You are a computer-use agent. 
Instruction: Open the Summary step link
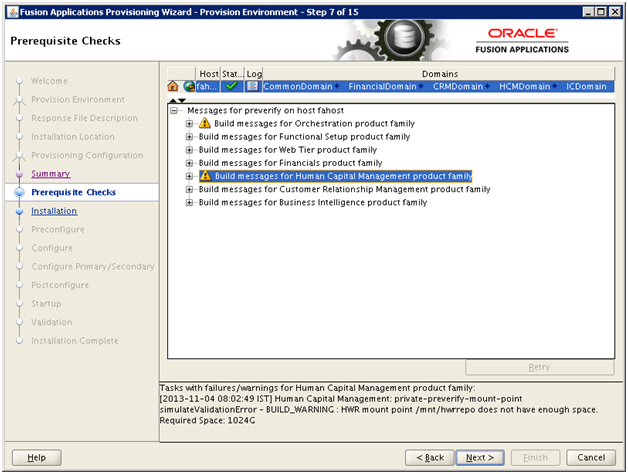51,174
